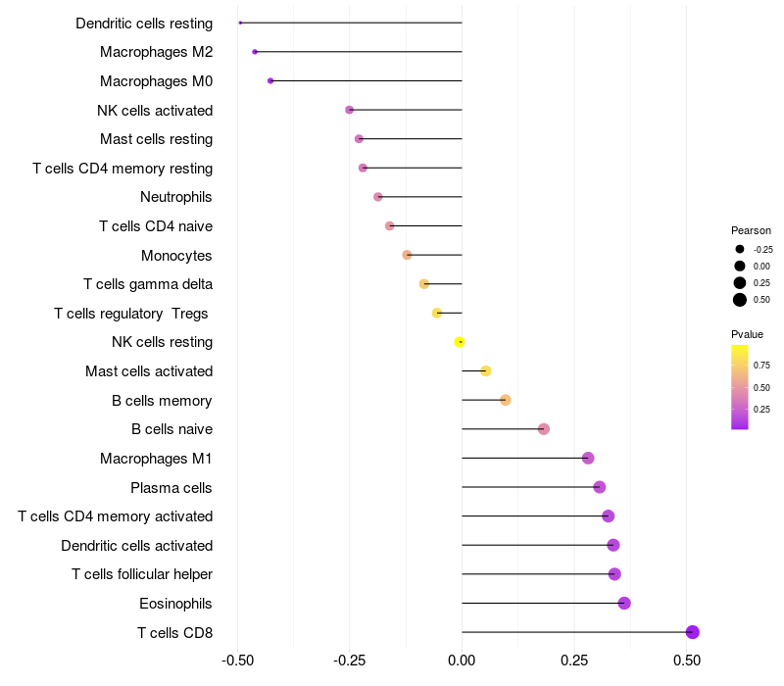Select the T cells gamma delta dot
The width and height of the screenshot is (784, 686).
(424, 284)
